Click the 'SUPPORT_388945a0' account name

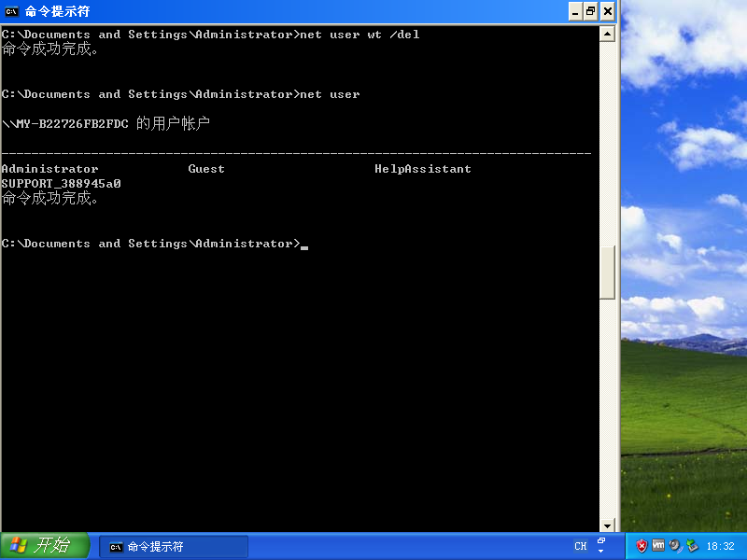click(61, 184)
